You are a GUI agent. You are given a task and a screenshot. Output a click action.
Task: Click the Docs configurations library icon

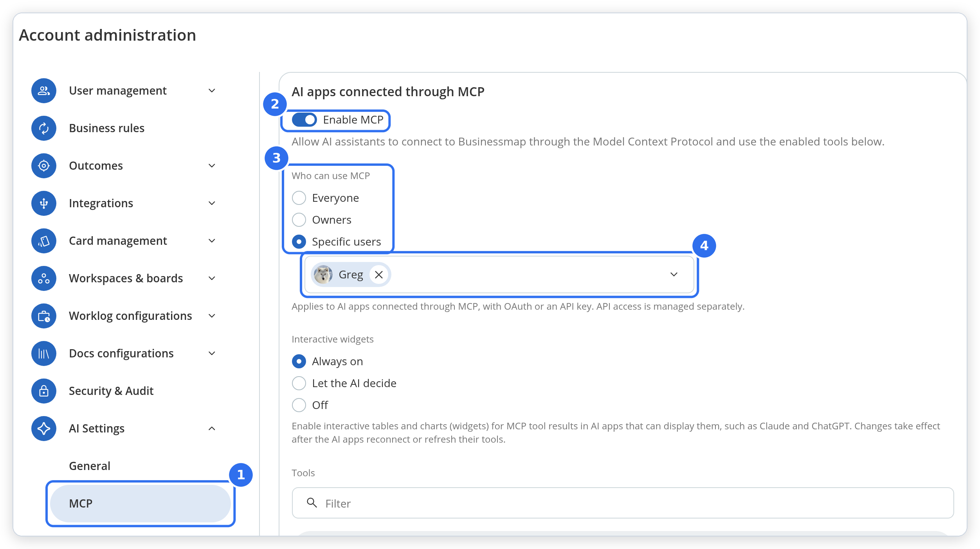point(44,353)
